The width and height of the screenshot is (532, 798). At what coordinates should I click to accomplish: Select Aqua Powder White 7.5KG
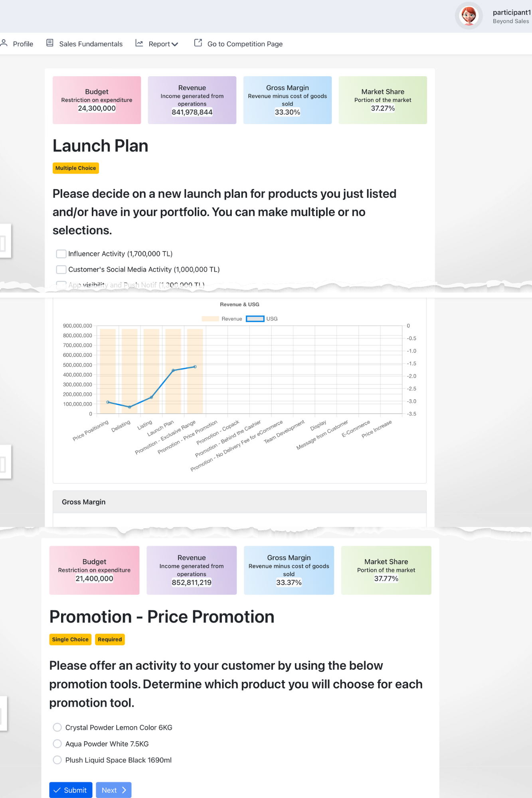click(x=57, y=744)
